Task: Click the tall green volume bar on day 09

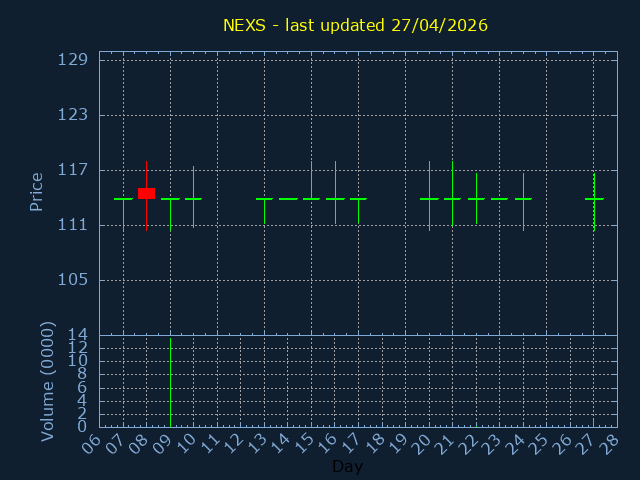Action: tap(170, 383)
